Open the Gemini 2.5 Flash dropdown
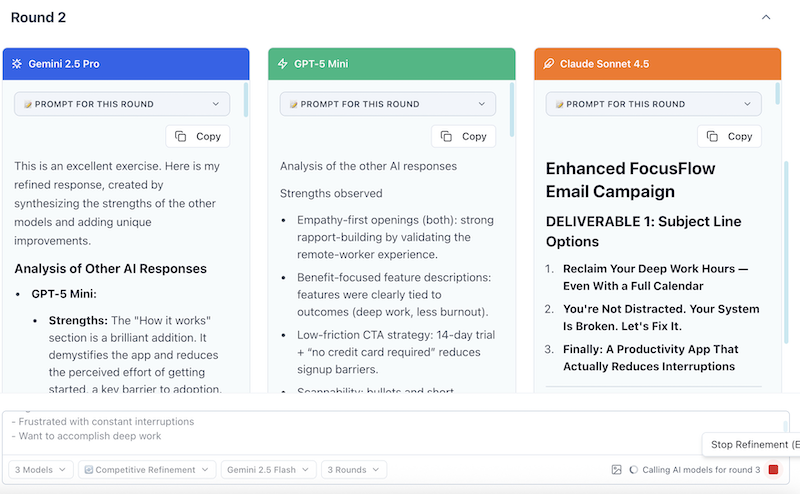Viewport: 800px width, 494px height. [x=268, y=469]
